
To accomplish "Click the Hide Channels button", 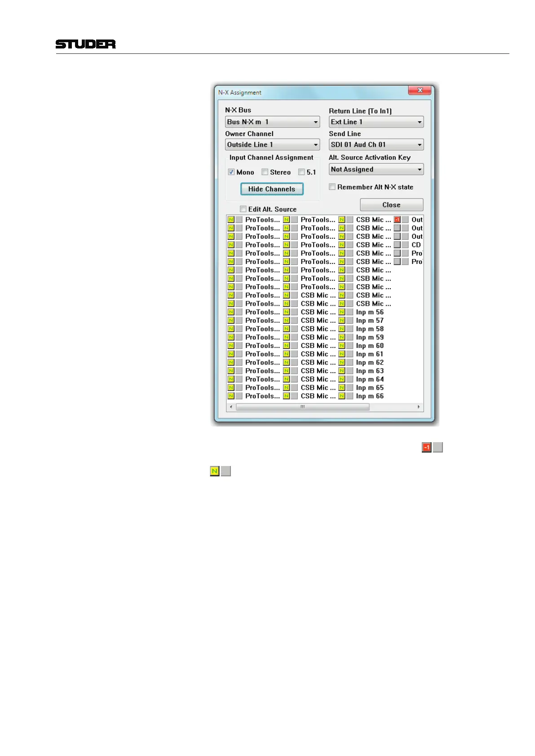I will (x=272, y=189).
